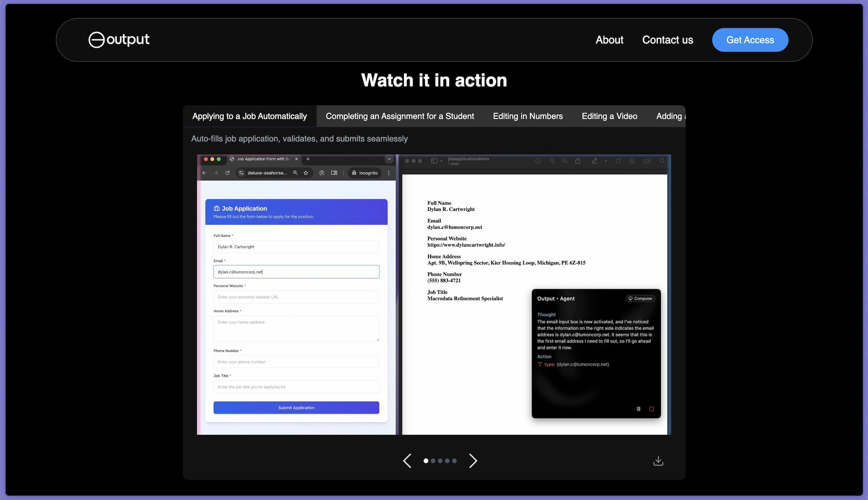Expand the browser's tab search chevron

tap(389, 159)
